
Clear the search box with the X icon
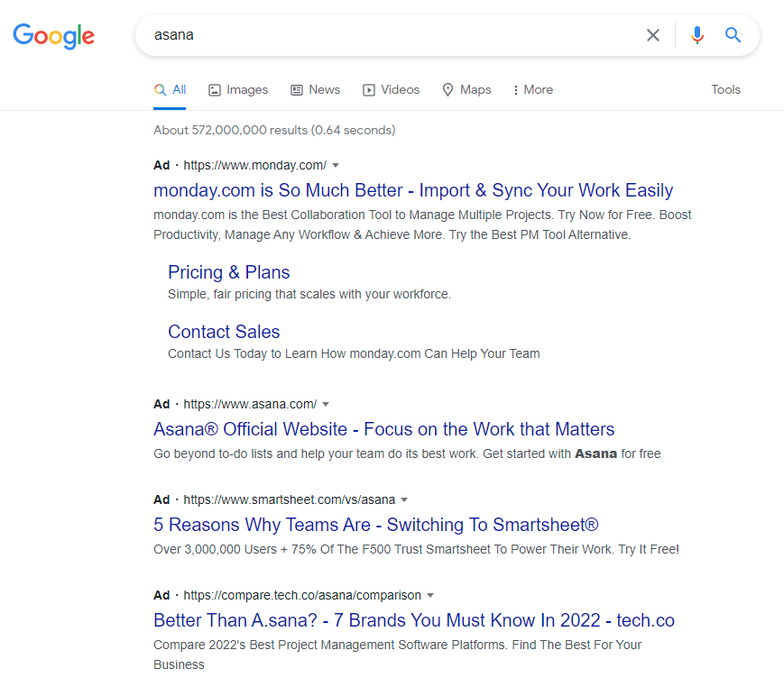tap(653, 35)
